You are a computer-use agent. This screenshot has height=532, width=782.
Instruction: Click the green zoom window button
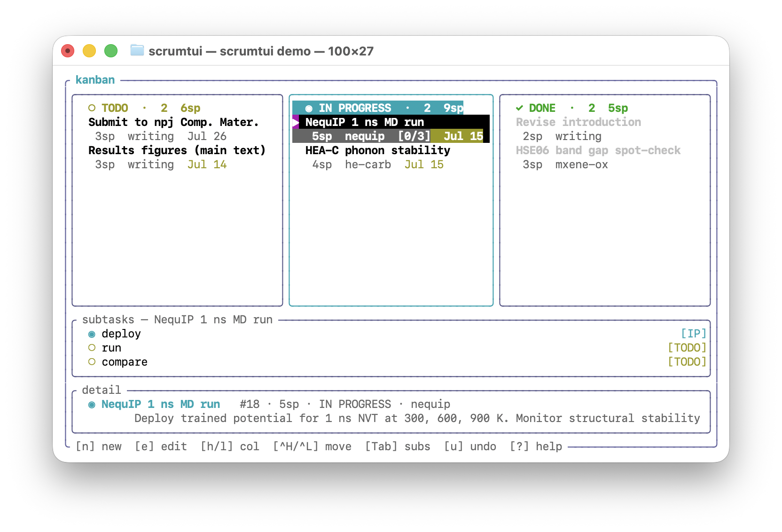pos(111,51)
